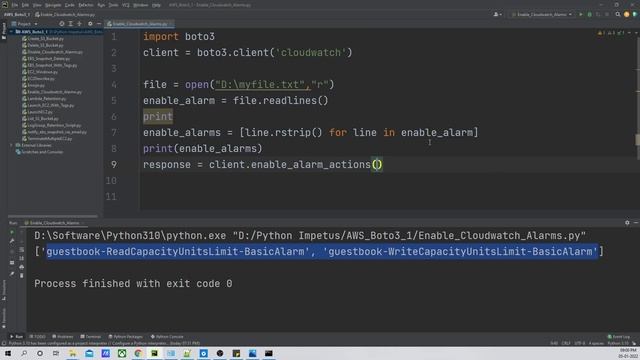Expand the External Libraries node

(x=11, y=145)
